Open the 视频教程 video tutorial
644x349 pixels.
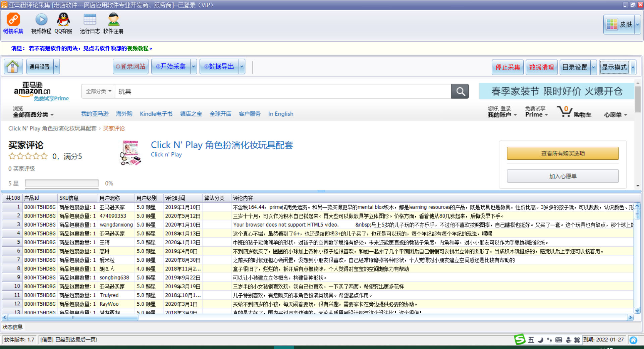click(x=41, y=23)
